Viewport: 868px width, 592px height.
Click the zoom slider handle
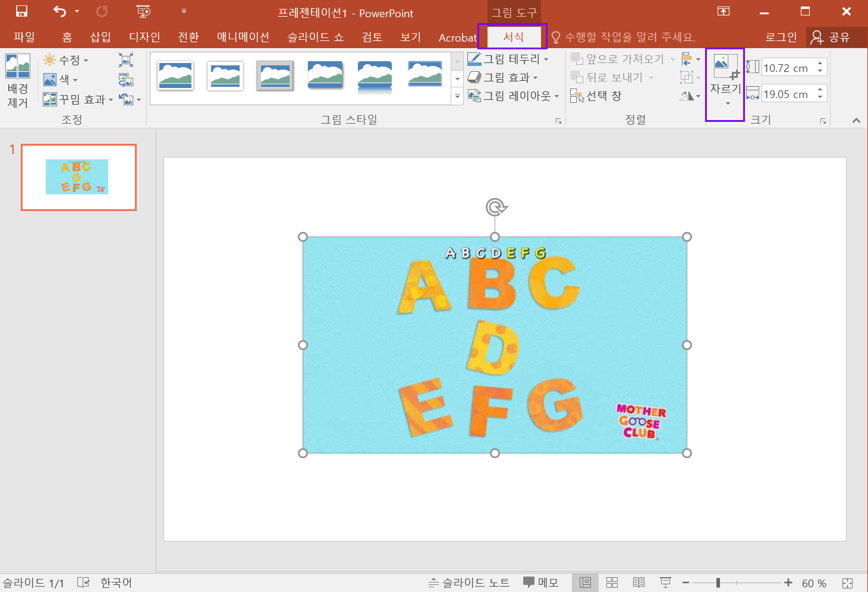point(718,583)
